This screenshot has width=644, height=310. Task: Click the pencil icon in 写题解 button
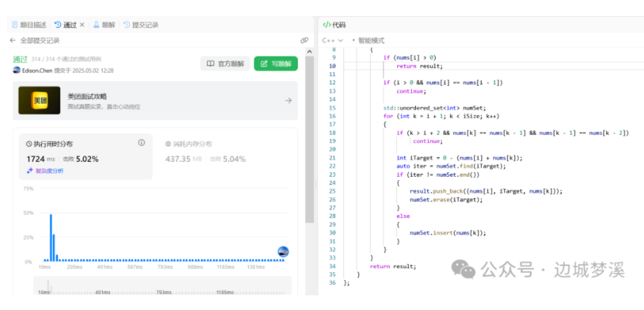[264, 64]
